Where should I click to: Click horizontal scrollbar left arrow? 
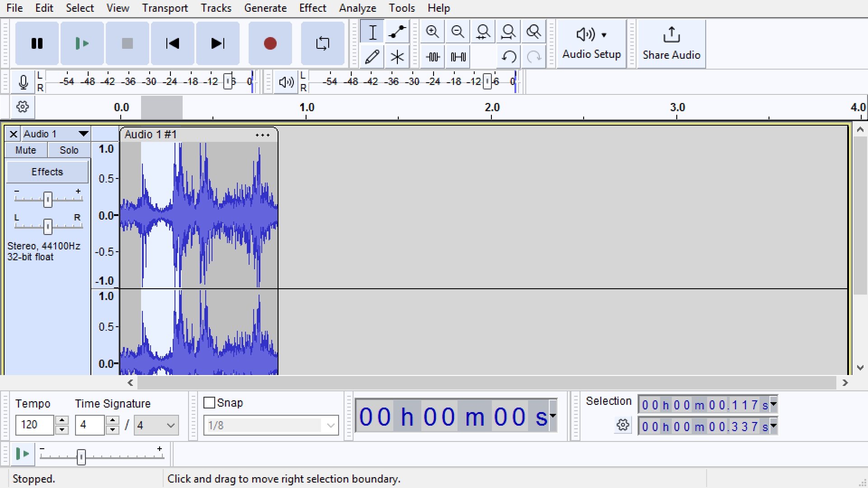pos(131,383)
